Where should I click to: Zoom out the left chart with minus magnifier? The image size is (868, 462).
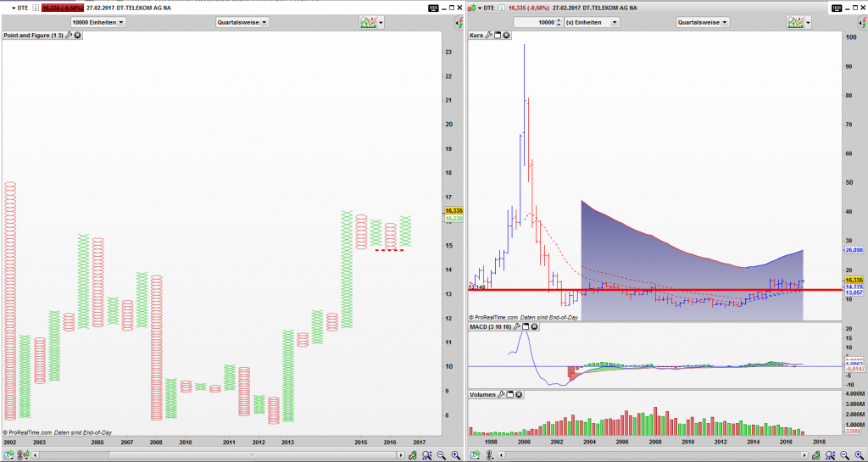tap(441, 455)
